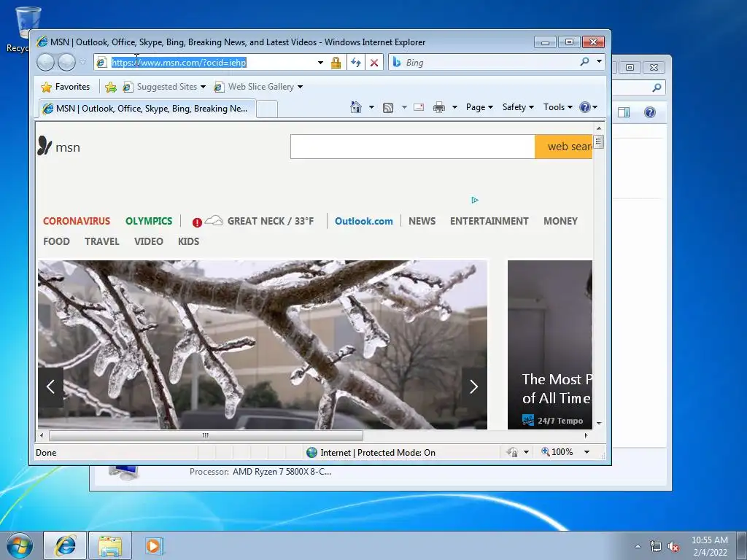Go to the ENTERTAINMENT section

(x=489, y=221)
